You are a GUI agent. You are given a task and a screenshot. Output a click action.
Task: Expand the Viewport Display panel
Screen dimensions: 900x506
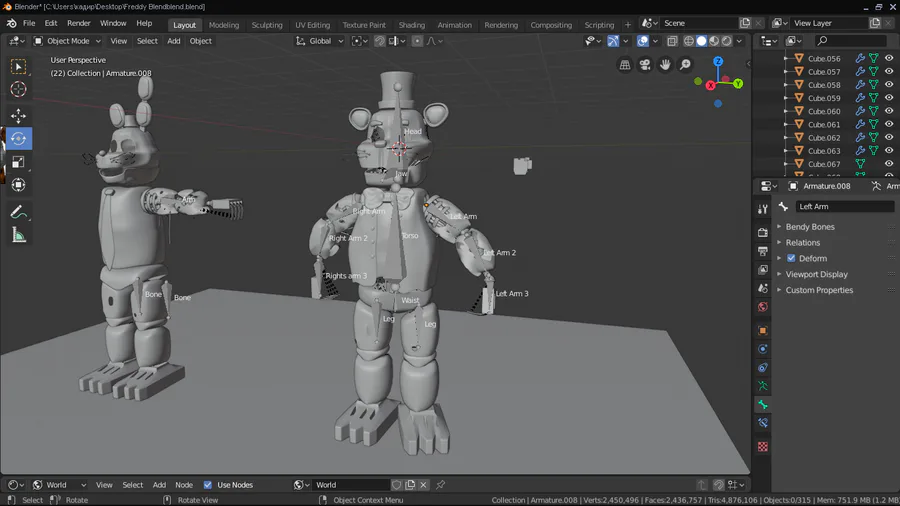816,274
